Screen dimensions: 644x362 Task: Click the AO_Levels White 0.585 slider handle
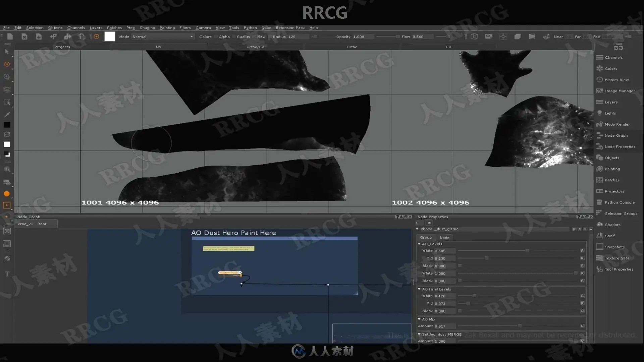[527, 251]
